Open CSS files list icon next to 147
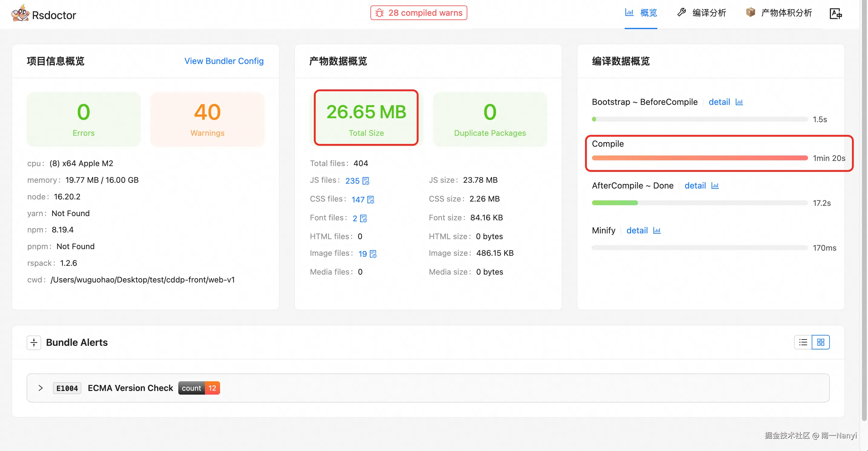The width and height of the screenshot is (868, 451). [371, 200]
